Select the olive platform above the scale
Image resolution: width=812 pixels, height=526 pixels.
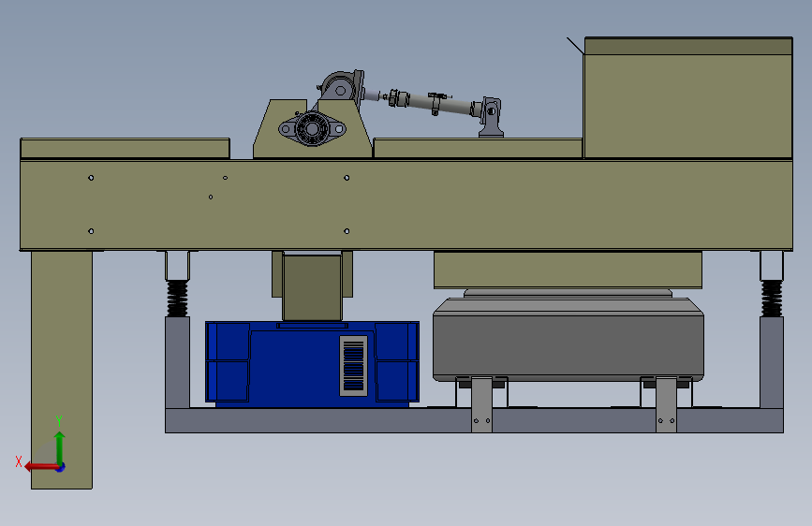[x=568, y=270]
